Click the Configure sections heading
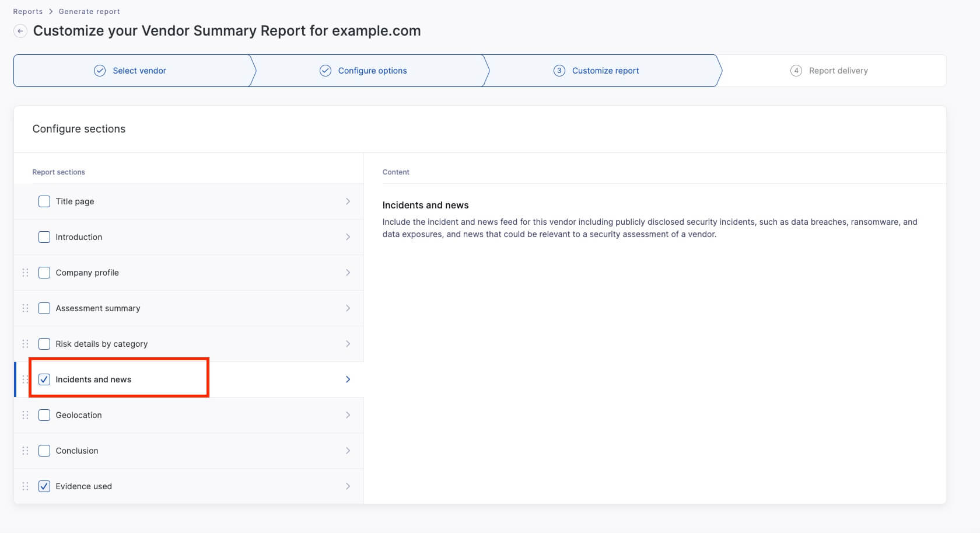 point(79,129)
